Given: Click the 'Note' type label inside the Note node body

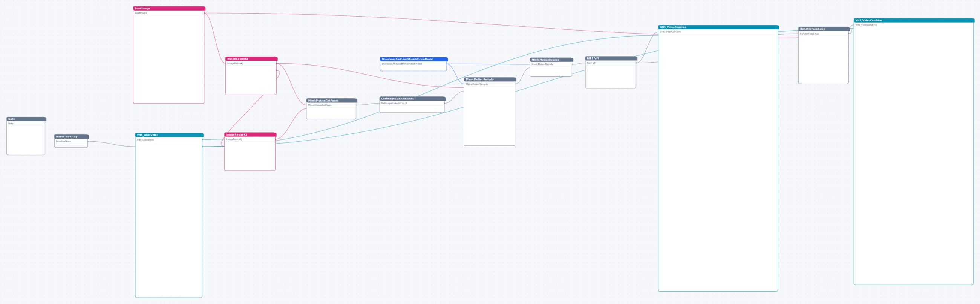Looking at the screenshot, I should [x=11, y=124].
